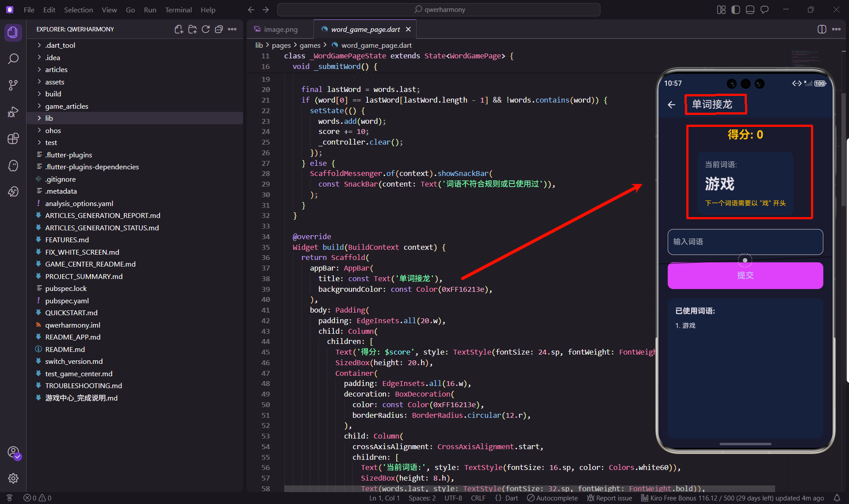Click the 输入词语 input field

tap(745, 242)
